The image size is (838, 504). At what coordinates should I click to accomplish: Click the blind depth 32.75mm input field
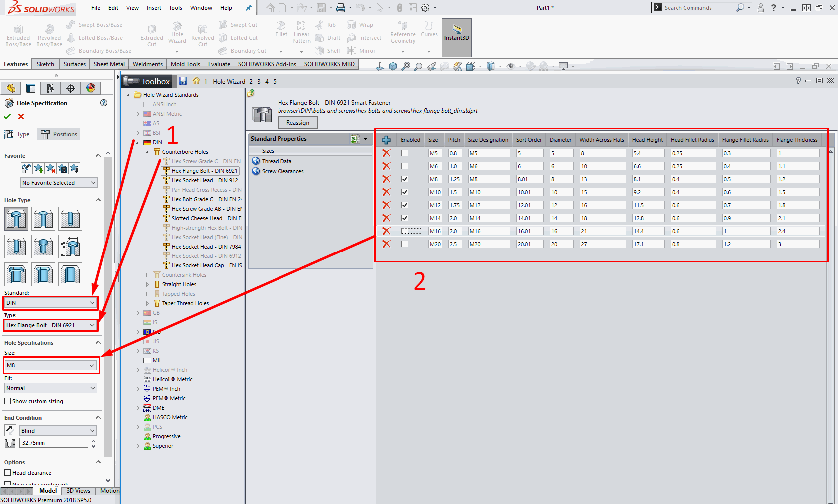54,443
